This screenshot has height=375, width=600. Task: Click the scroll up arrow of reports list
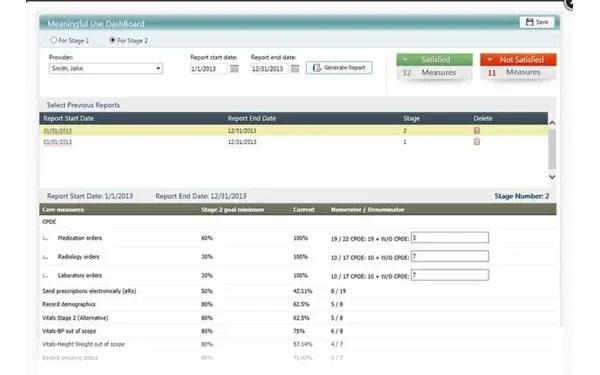[552, 123]
